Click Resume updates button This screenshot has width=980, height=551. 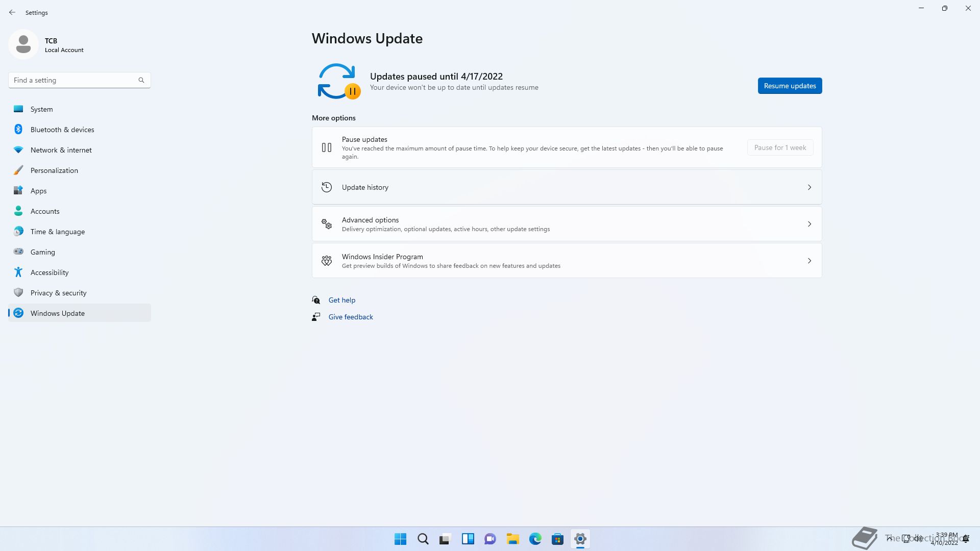(790, 86)
